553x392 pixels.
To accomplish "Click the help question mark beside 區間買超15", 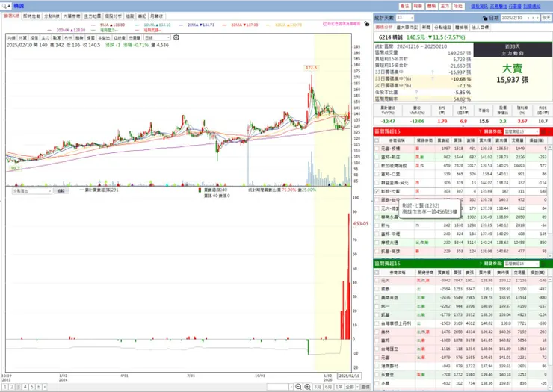I will pos(480,131).
